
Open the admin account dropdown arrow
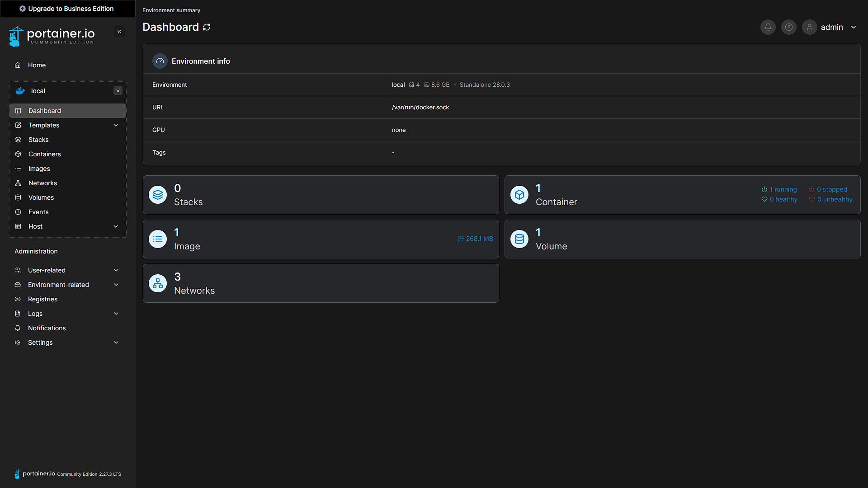pyautogui.click(x=854, y=27)
